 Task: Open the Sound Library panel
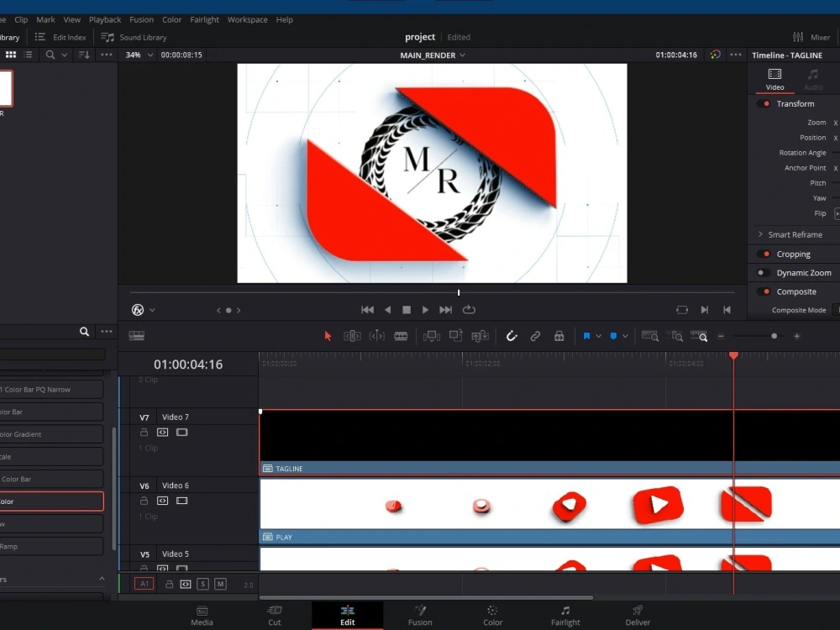tap(134, 37)
